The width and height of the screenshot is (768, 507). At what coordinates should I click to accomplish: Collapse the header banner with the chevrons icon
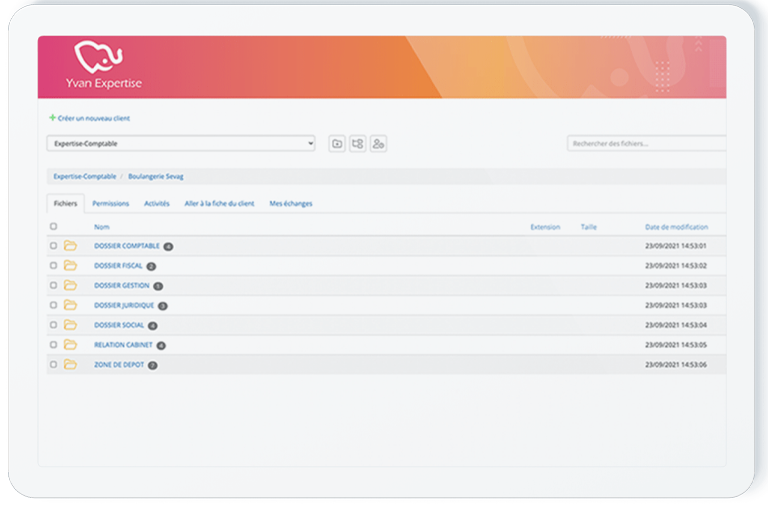pyautogui.click(x=698, y=46)
